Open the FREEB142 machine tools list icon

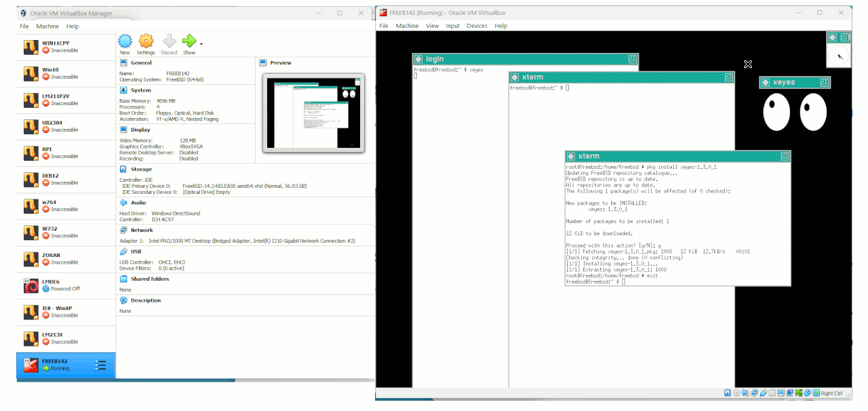(x=100, y=366)
